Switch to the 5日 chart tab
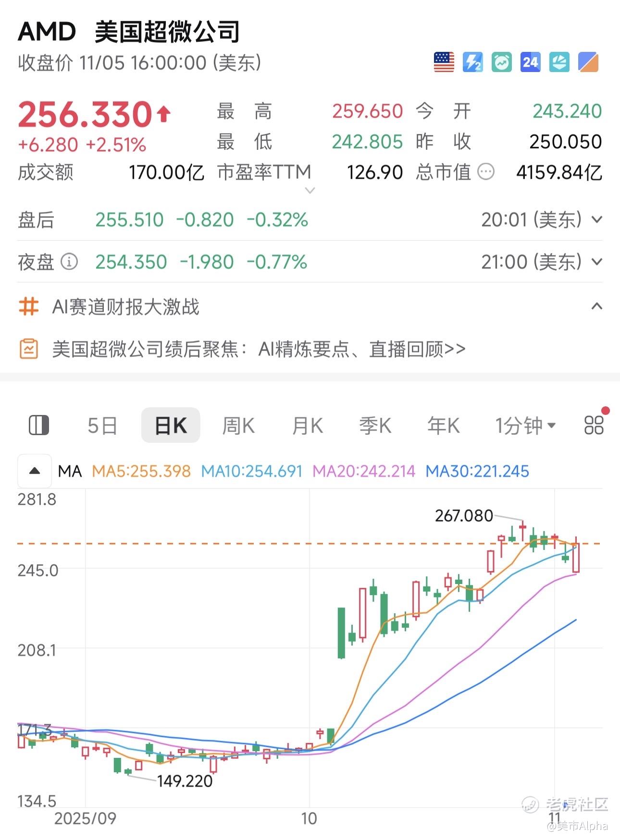The image size is (620, 840). 102,426
